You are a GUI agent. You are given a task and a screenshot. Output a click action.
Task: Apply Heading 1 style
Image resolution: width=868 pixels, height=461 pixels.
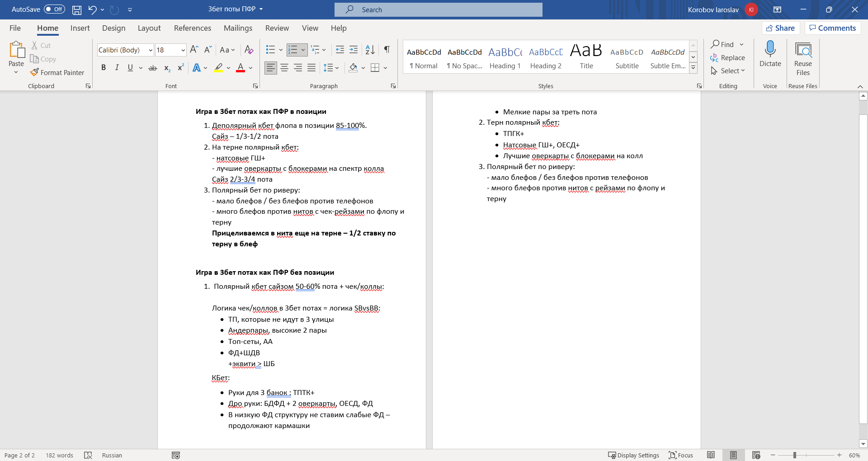tap(505, 57)
